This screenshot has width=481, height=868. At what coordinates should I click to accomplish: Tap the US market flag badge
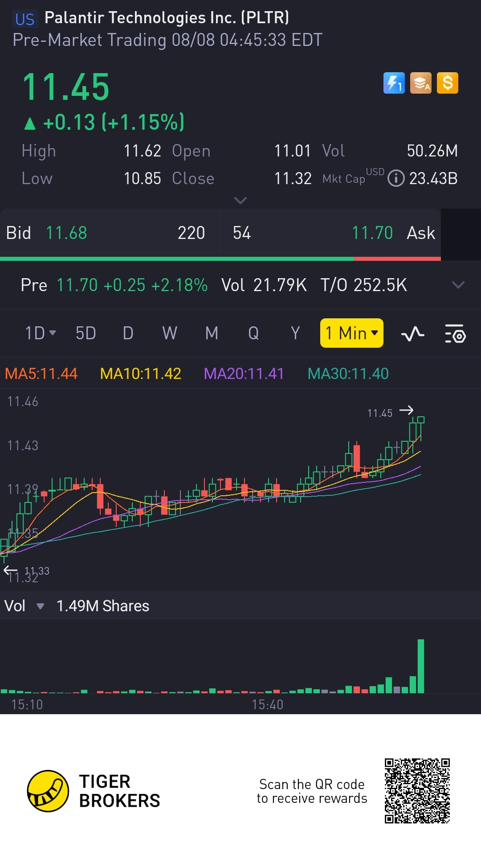coord(24,19)
